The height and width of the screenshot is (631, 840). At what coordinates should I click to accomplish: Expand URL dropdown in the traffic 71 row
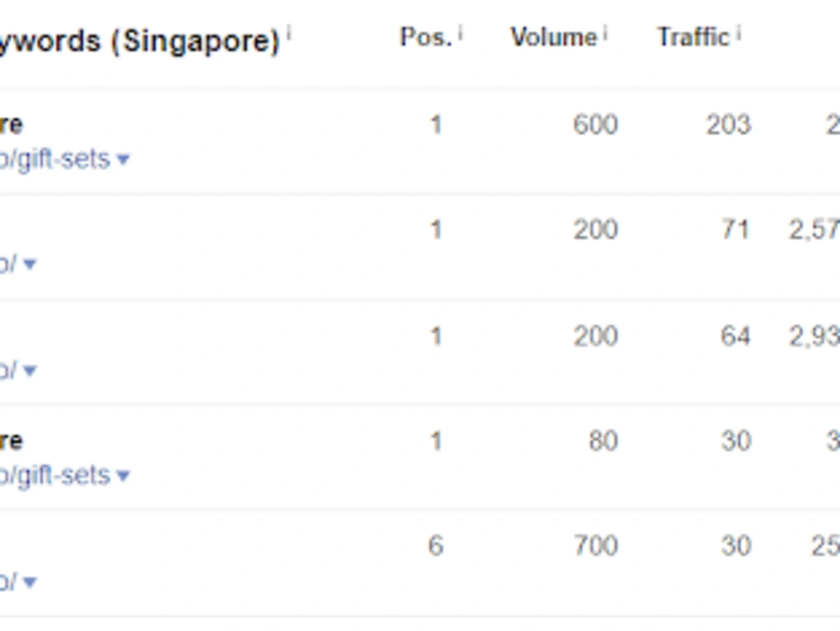[30, 264]
